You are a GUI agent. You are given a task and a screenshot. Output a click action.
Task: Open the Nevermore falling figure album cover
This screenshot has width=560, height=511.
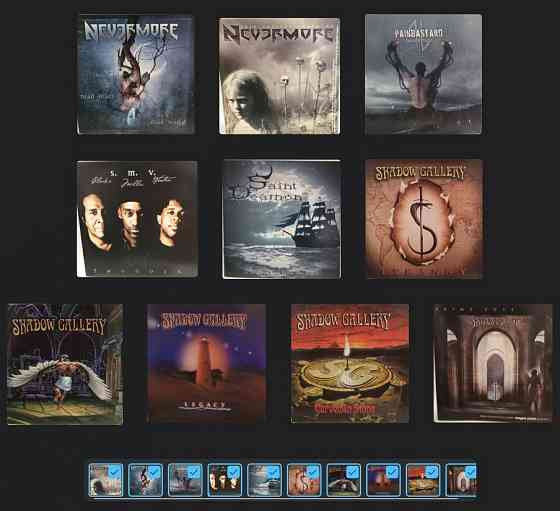coord(136,74)
